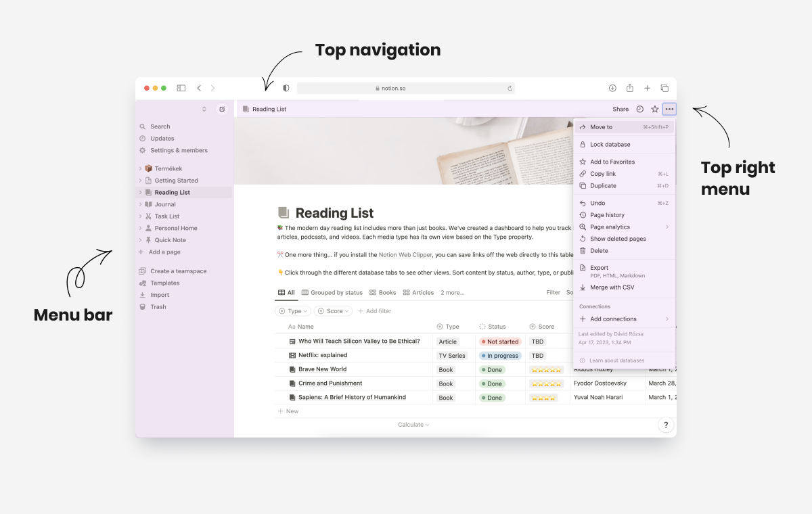Viewport: 812px width, 514px height.
Task: Open Page history
Action: [x=624, y=215]
